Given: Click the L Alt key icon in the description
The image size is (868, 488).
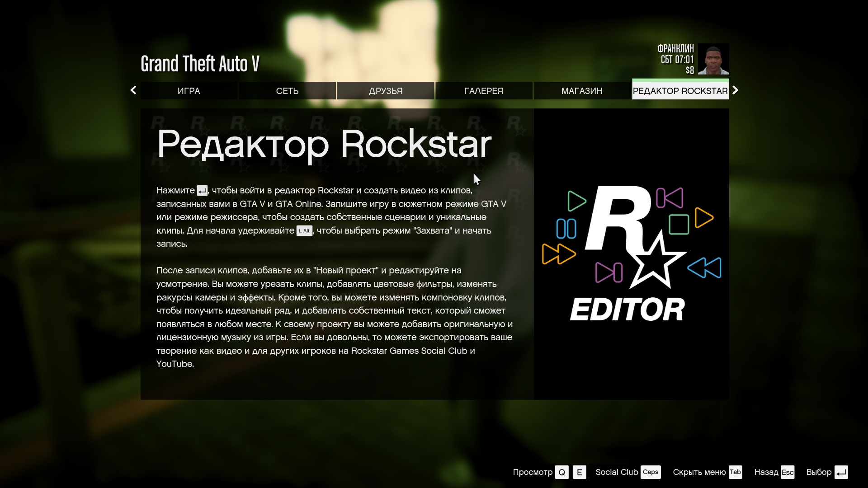Looking at the screenshot, I should 304,231.
